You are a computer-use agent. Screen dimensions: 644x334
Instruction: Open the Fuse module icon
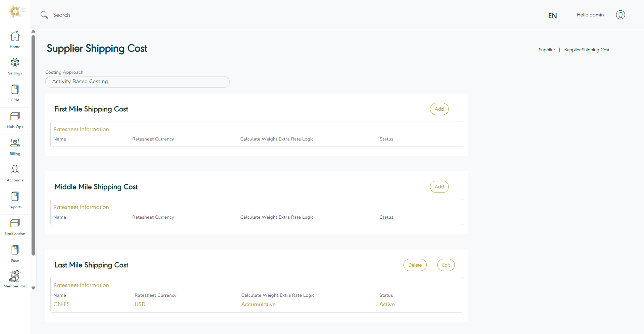point(15,250)
